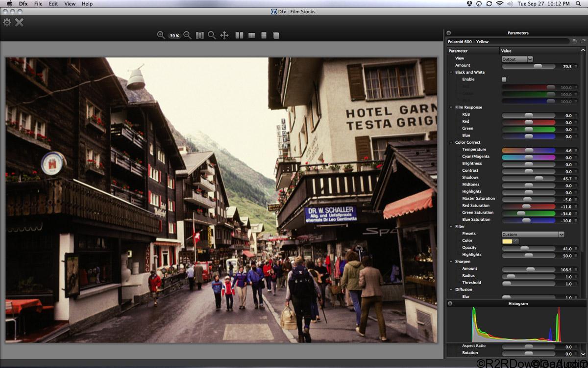Image resolution: width=588 pixels, height=368 pixels.
Task: Click the zoom in magnifier icon
Action: click(161, 35)
